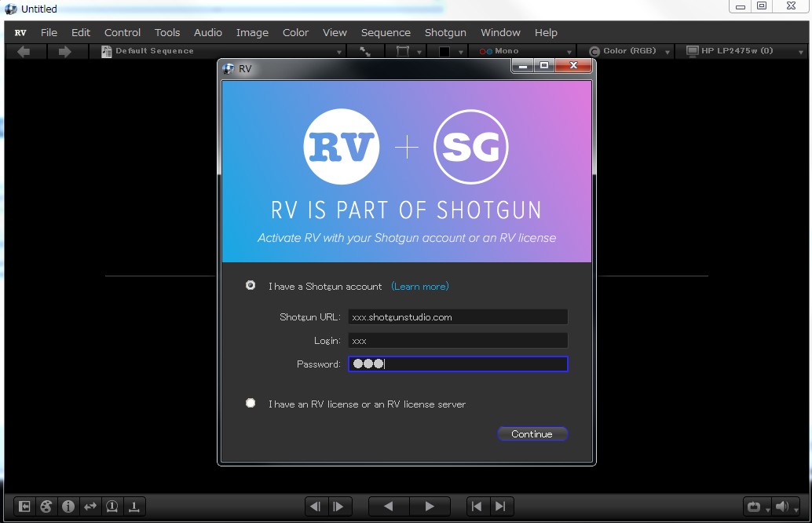Select the swap/exchange arrows icon
812x523 pixels.
90,507
